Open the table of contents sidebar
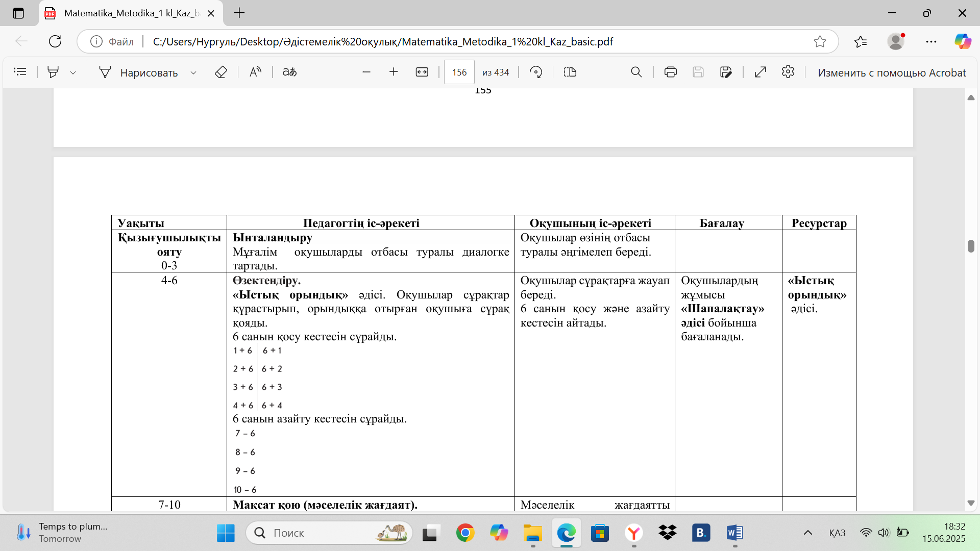This screenshot has height=551, width=980. 20,72
